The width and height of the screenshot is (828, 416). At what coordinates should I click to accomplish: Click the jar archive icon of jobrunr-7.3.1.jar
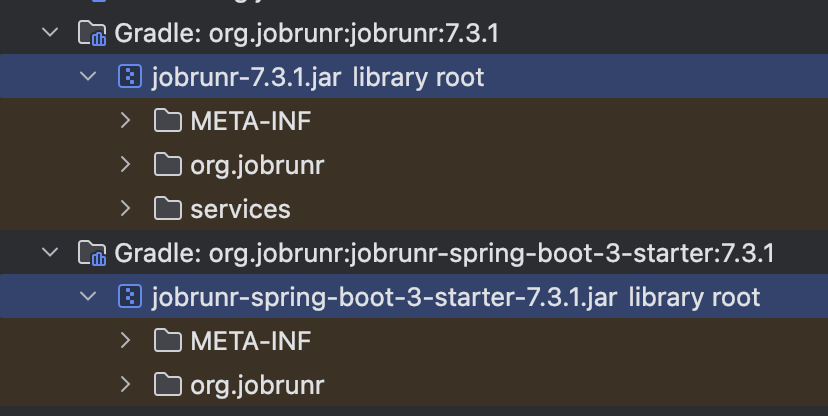(130, 77)
